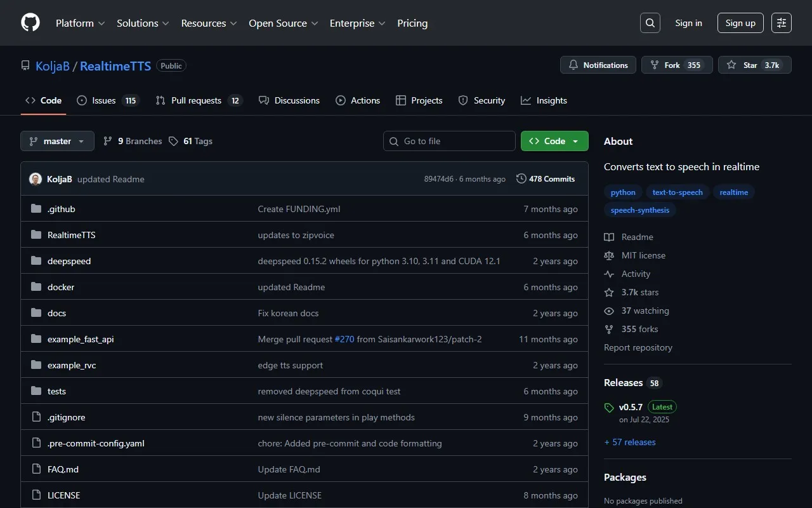Toggle Notifications for this repository

598,65
